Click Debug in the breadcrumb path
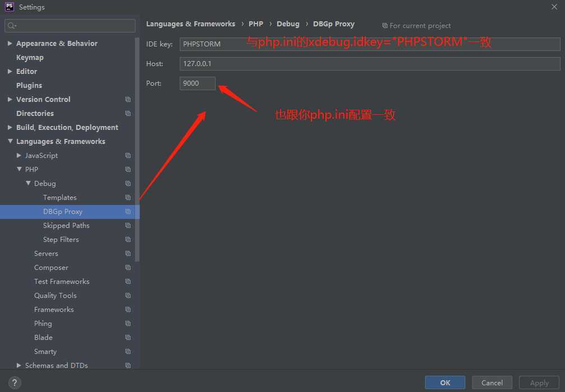Viewport: 565px width, 392px height. [x=288, y=24]
